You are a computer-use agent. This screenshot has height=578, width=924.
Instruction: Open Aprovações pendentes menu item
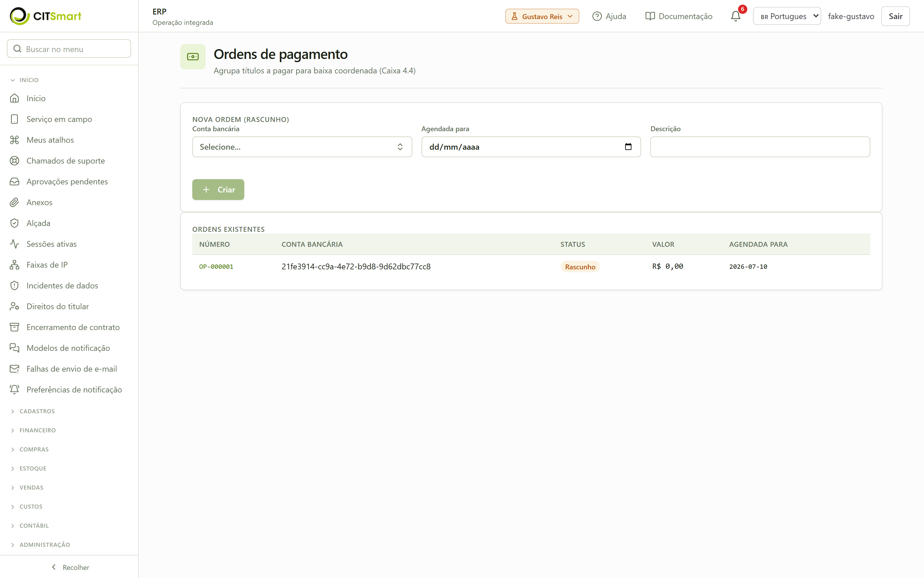[x=69, y=181]
